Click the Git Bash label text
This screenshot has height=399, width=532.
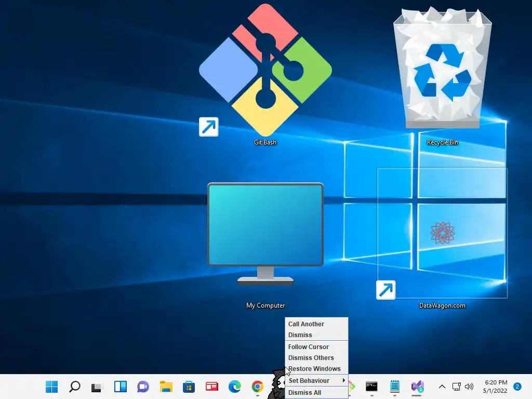(x=265, y=142)
